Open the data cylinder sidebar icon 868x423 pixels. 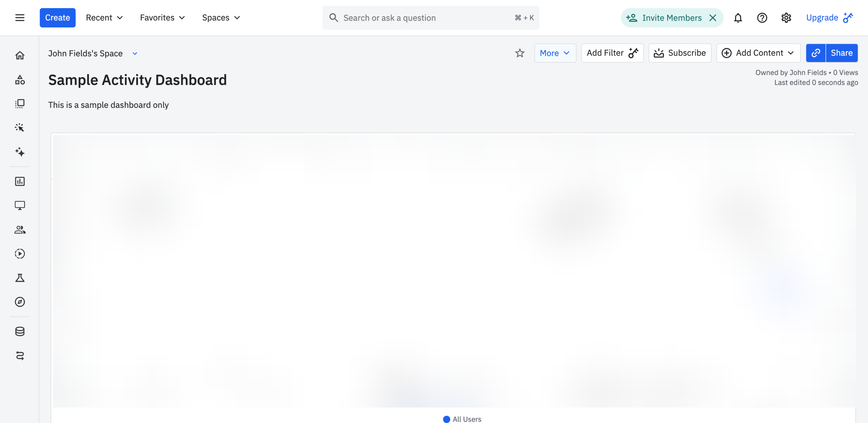20,331
